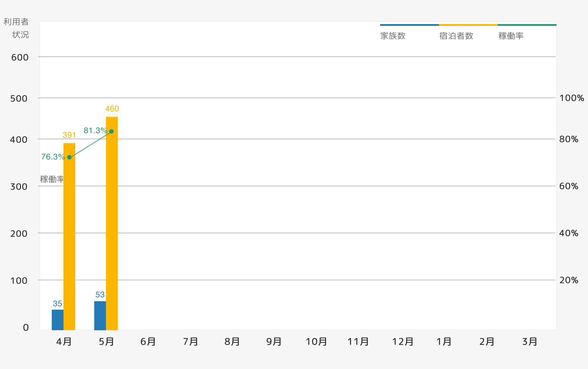Click the 100% right axis label
This screenshot has width=588, height=369.
(x=572, y=98)
